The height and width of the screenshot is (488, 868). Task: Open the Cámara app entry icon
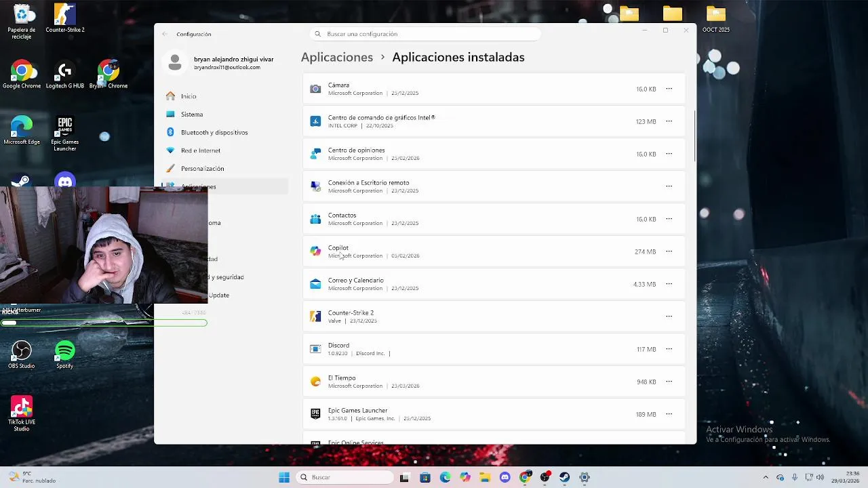point(315,89)
